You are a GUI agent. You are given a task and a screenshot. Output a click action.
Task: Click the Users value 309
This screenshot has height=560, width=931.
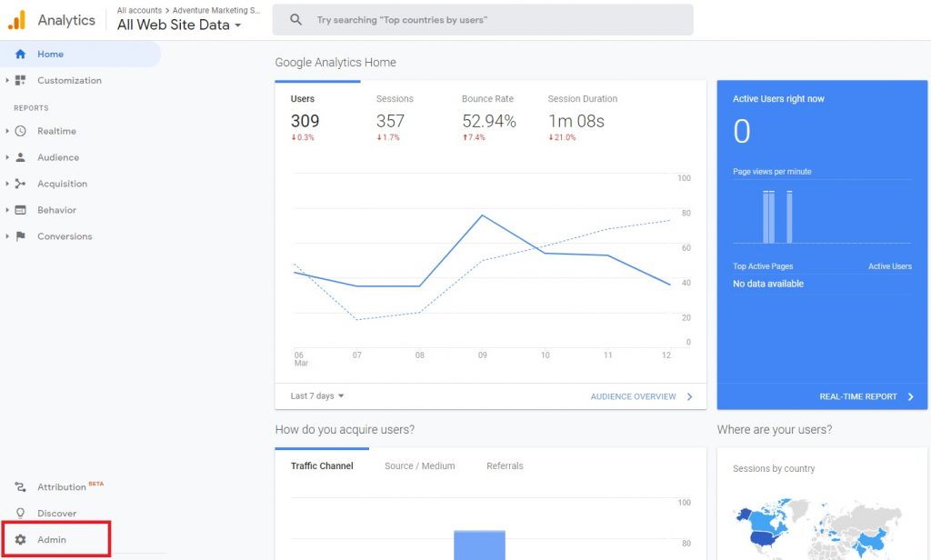[x=305, y=121]
